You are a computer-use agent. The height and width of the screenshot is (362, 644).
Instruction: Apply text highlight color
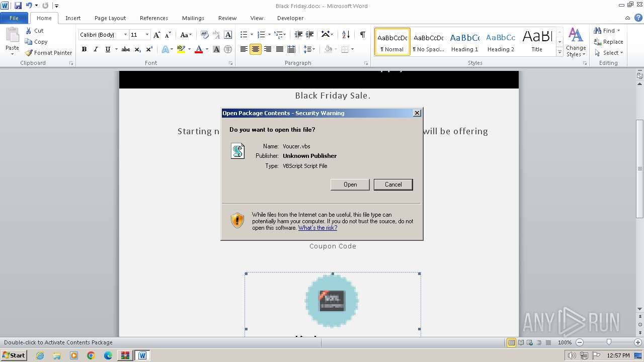click(181, 49)
